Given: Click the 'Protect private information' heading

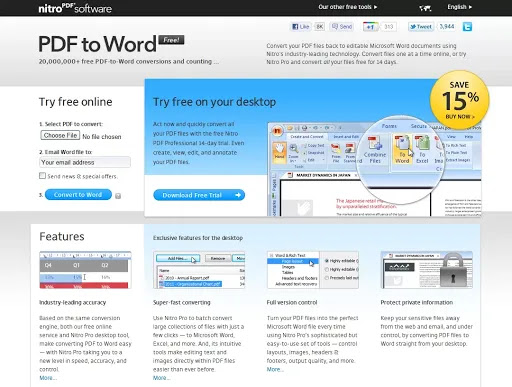Looking at the screenshot, I should [417, 303].
